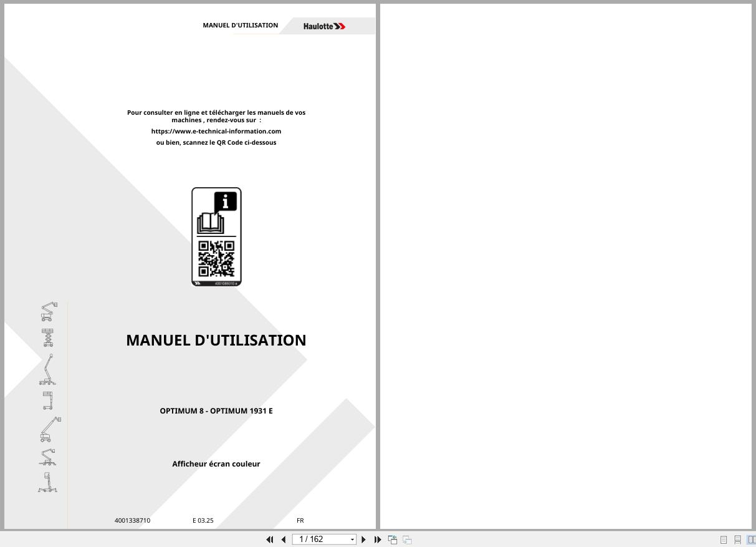Image resolution: width=756 pixels, height=547 pixels.
Task: Click the scissor lift machine icon
Action: (47, 337)
